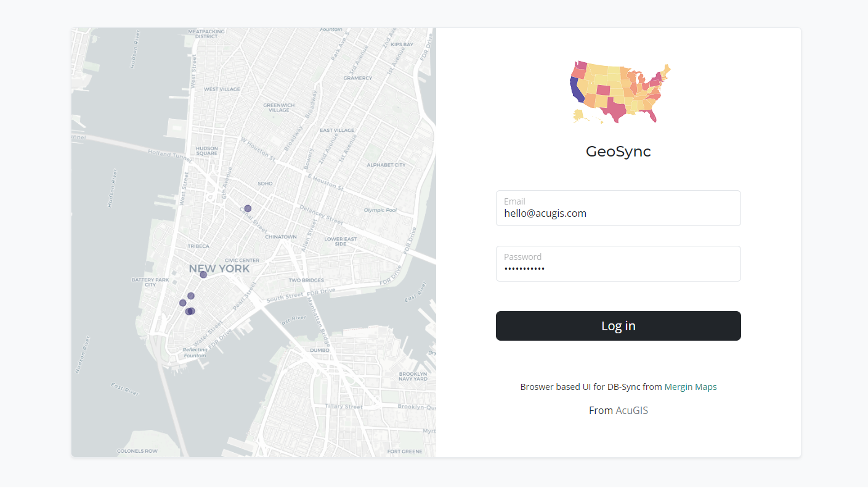Click the CHINATOWN map label
868x499 pixels.
pyautogui.click(x=281, y=237)
